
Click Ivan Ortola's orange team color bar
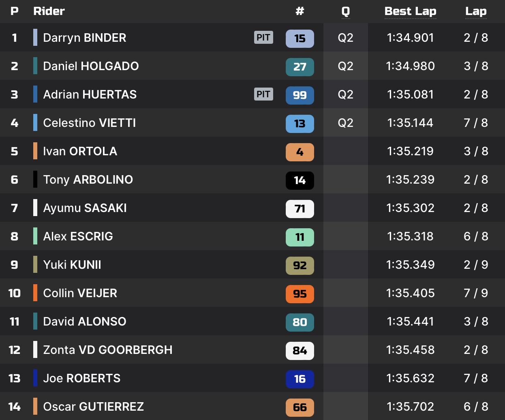35,151
